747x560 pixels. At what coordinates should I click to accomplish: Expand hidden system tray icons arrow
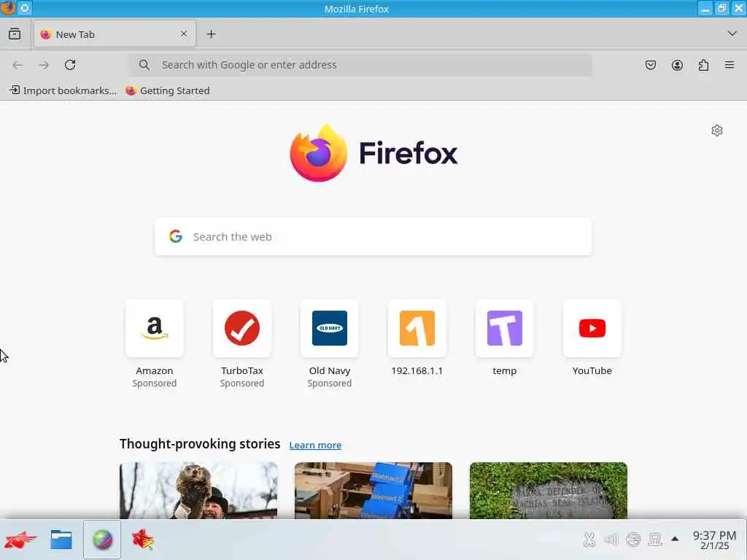tap(675, 539)
